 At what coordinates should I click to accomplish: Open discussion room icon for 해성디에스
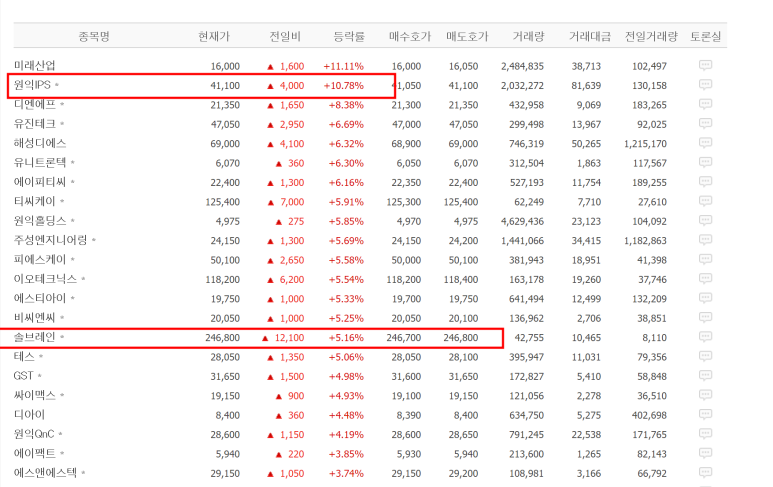tap(705, 143)
